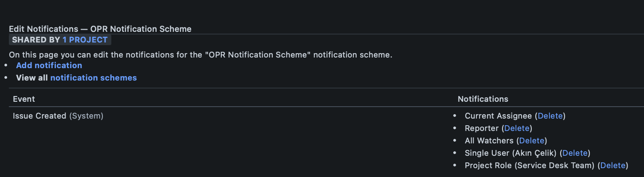This screenshot has height=177, width=644.
Task: Click the Project Role (Service Desk Team) text
Action: tap(530, 165)
